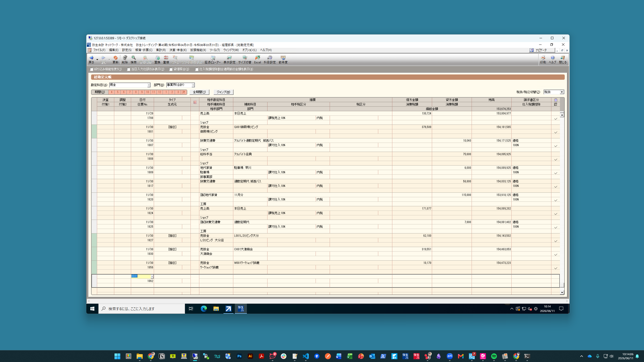Image resolution: width=644 pixels, height=362 pixels.
Task: Expand the 勘定科目 account dropdown
Action: pos(149,85)
